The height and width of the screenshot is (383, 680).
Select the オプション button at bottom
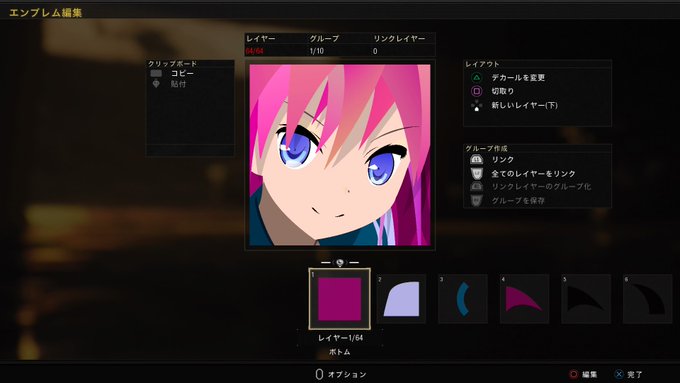coord(341,374)
